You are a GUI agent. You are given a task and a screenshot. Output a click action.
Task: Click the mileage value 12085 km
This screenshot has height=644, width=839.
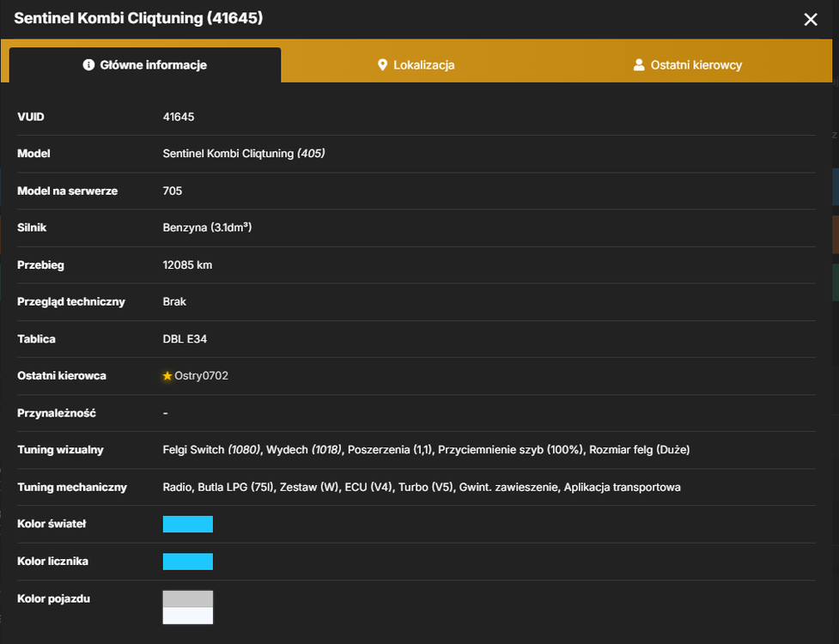click(x=187, y=264)
